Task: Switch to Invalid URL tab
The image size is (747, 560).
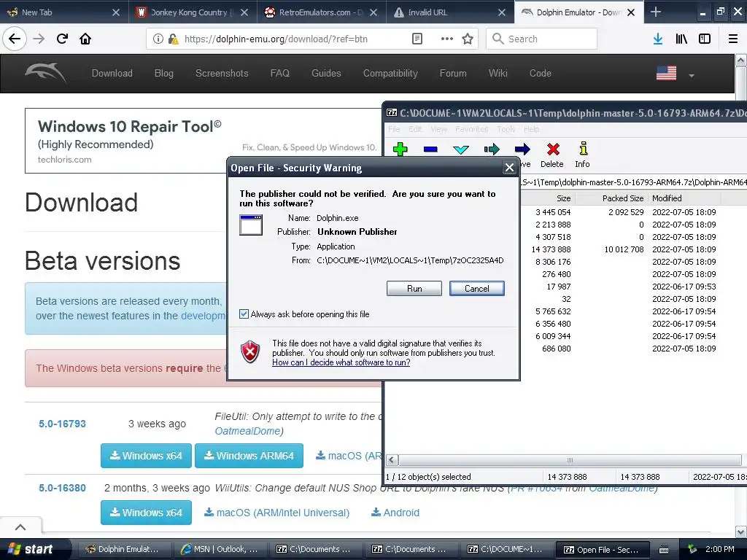Action: pos(450,12)
